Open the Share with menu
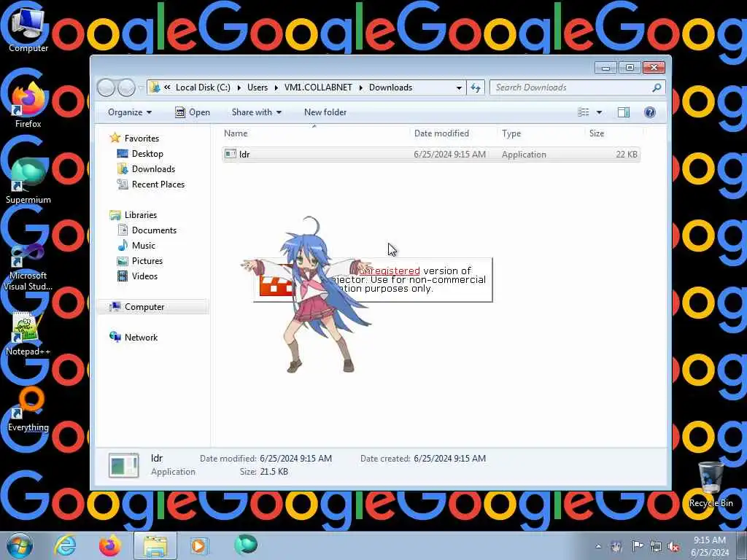 (256, 112)
